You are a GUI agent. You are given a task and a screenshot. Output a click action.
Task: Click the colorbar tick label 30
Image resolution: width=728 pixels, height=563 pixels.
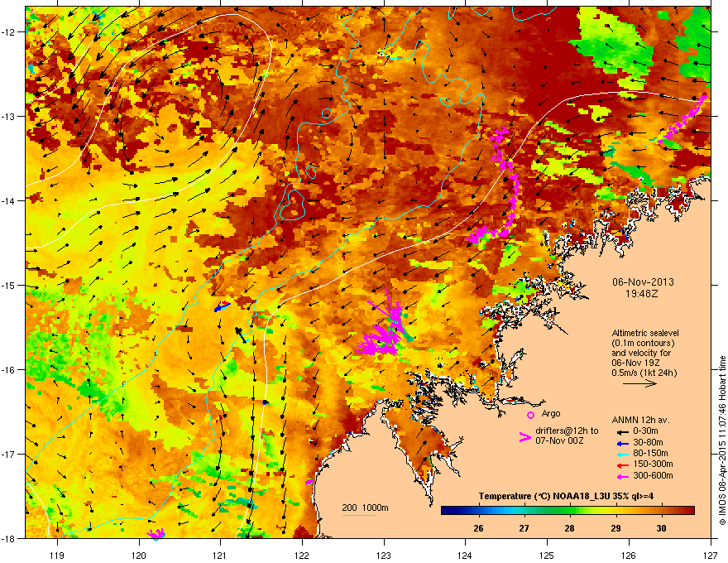(x=661, y=528)
